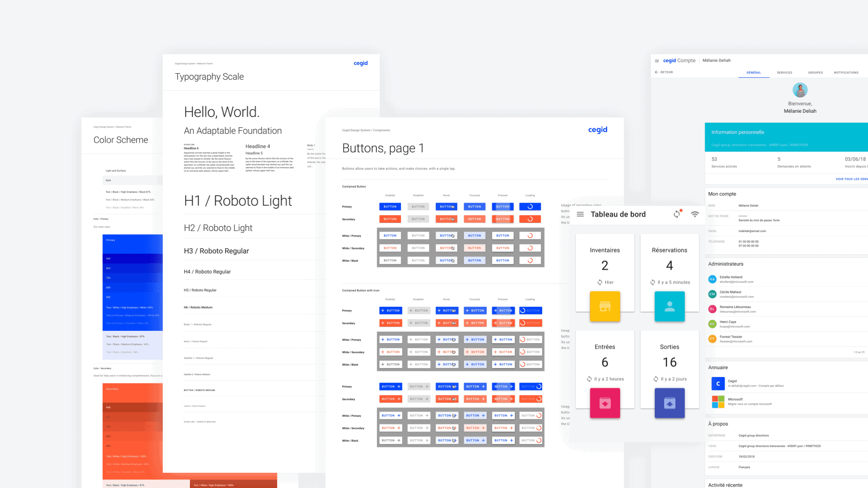Click Mélanie Deliah's profile avatar

coord(800,90)
